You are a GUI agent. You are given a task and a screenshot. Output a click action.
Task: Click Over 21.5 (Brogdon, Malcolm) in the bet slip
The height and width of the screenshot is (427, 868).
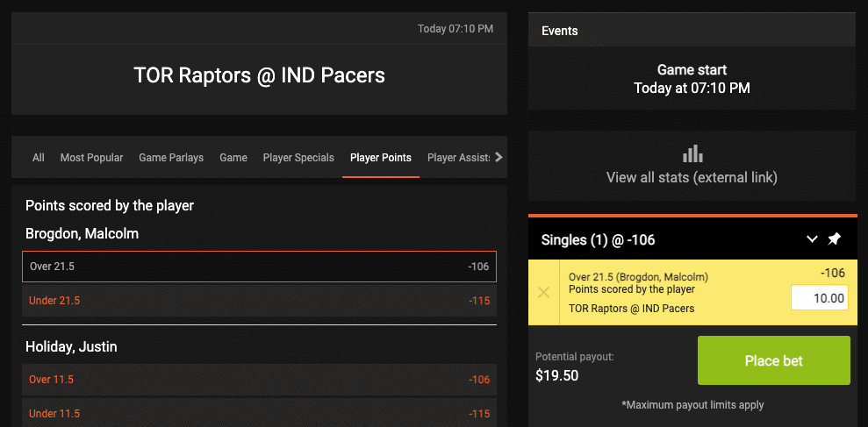[638, 277]
